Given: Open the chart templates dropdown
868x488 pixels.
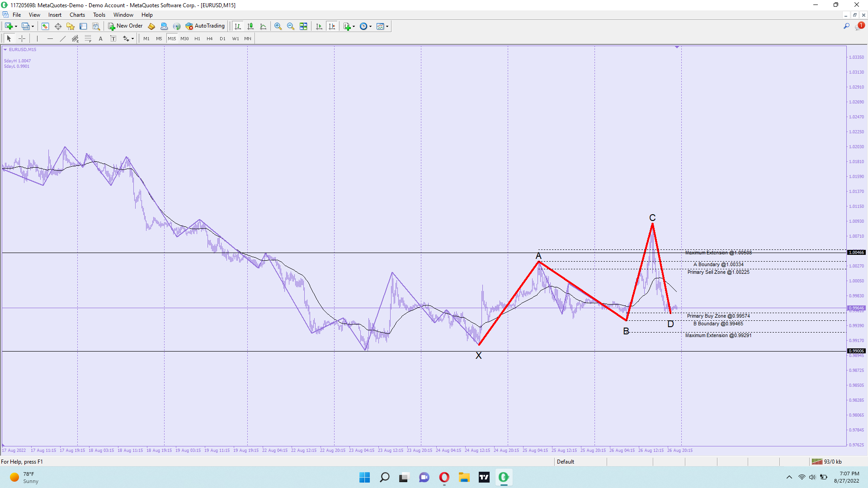Looking at the screenshot, I should pyautogui.click(x=382, y=26).
